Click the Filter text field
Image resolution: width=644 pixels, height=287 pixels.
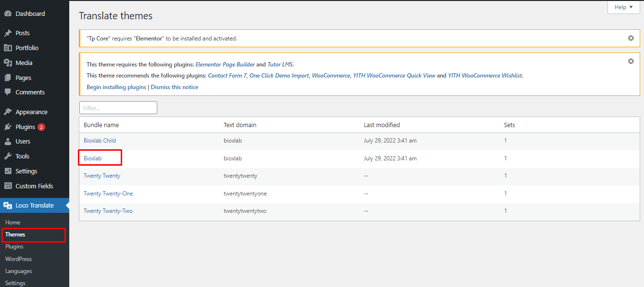(x=118, y=108)
